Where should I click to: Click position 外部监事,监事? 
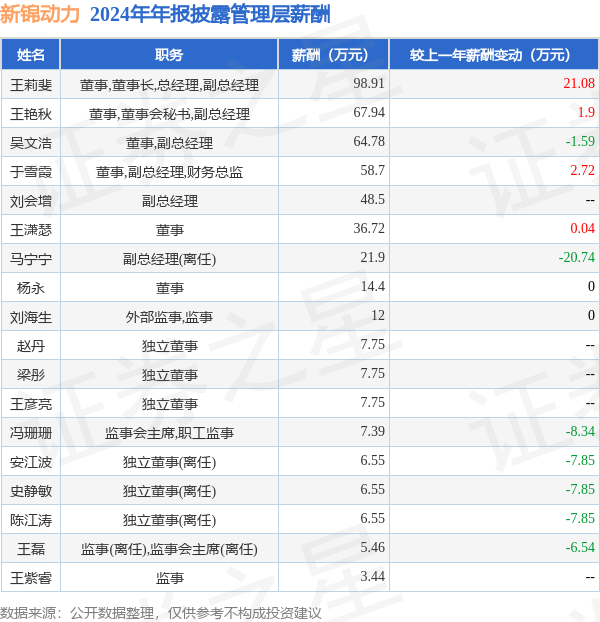[169, 317]
